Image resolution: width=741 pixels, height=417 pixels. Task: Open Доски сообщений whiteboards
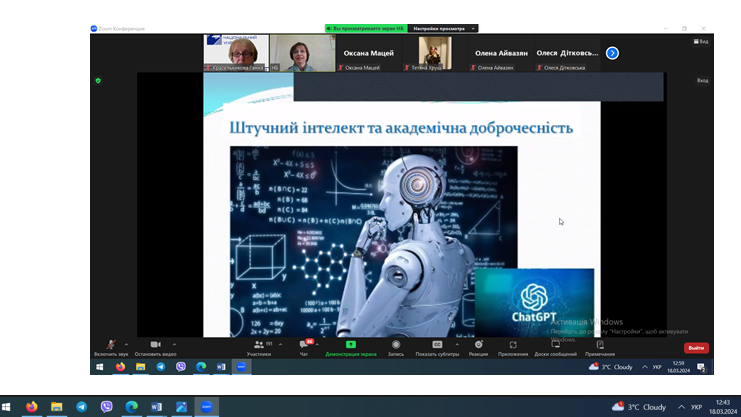pyautogui.click(x=556, y=345)
